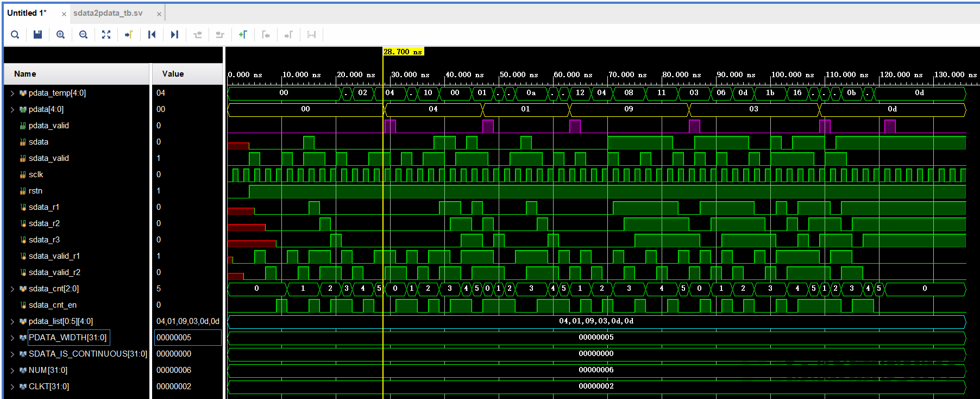Click the pdata_list waveform value 04,01,09,03,0d,0d
The height and width of the screenshot is (399, 980).
(x=596, y=321)
